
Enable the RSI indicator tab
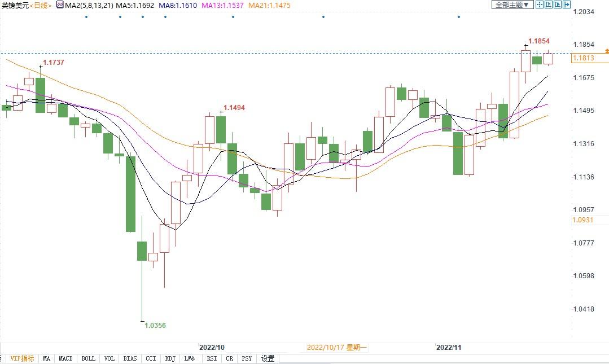tap(212, 358)
